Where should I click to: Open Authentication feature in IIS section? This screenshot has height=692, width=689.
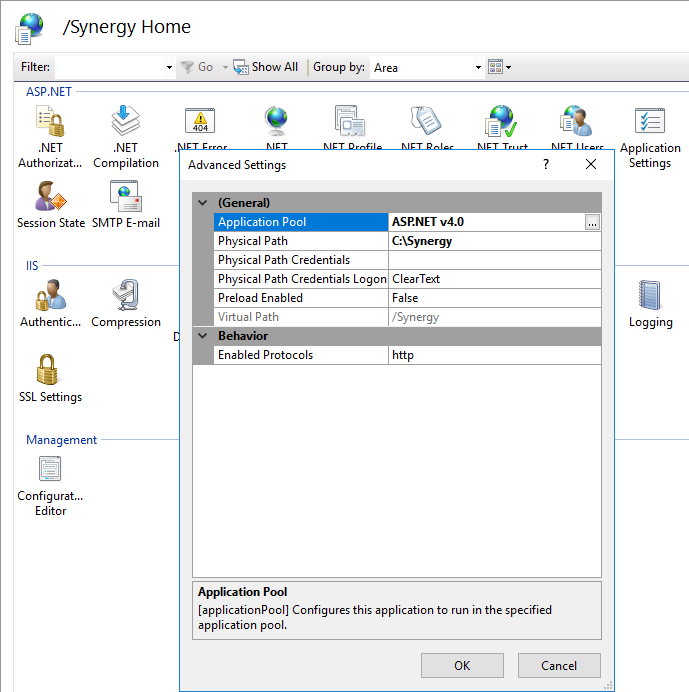coord(50,303)
